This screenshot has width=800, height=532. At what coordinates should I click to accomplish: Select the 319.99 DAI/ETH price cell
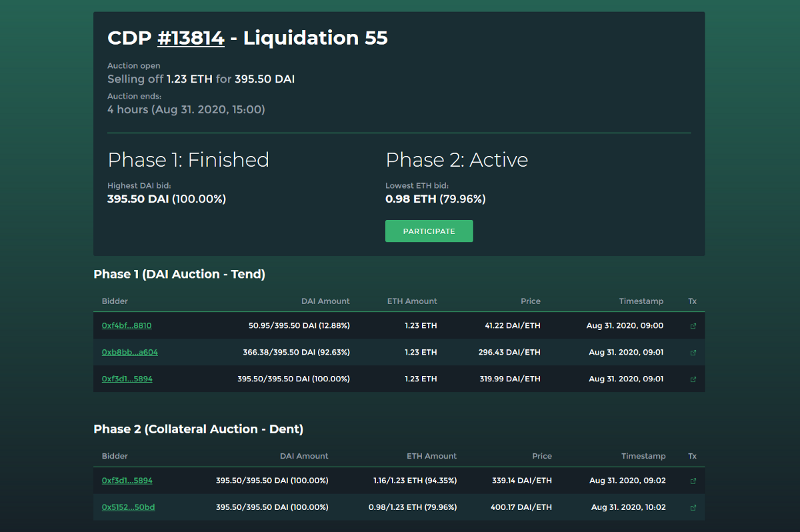coord(510,379)
